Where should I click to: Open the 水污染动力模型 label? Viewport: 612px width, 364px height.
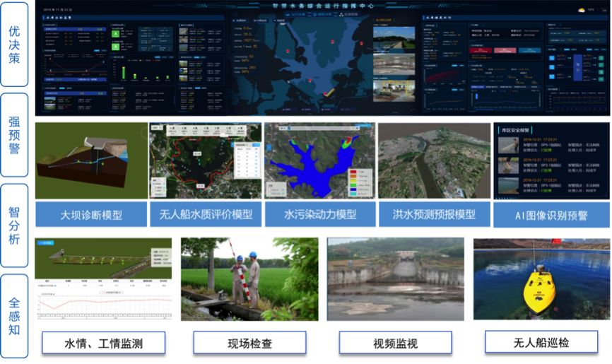(x=319, y=214)
